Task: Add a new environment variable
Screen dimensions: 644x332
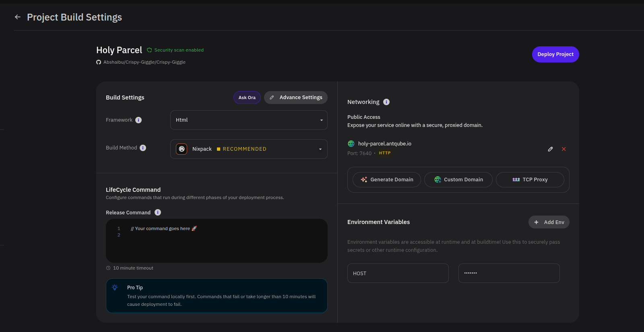Action: 549,222
